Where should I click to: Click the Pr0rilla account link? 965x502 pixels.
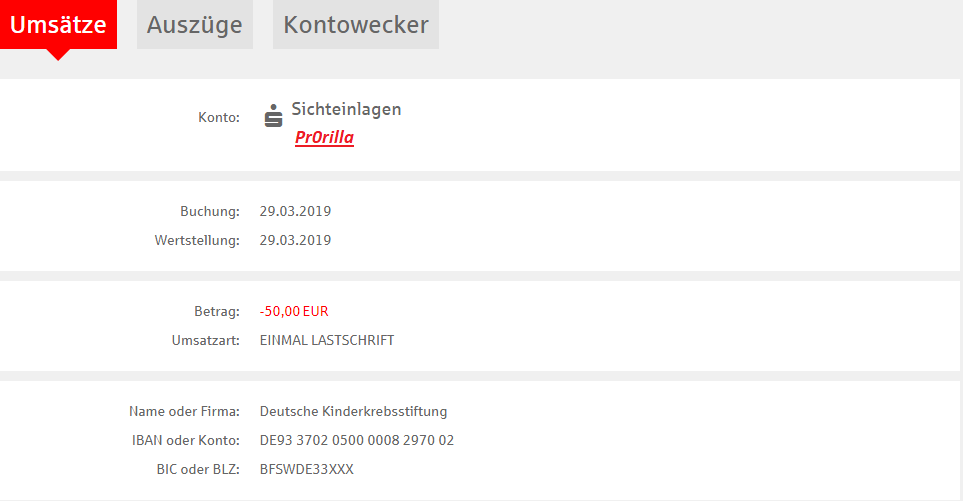324,137
